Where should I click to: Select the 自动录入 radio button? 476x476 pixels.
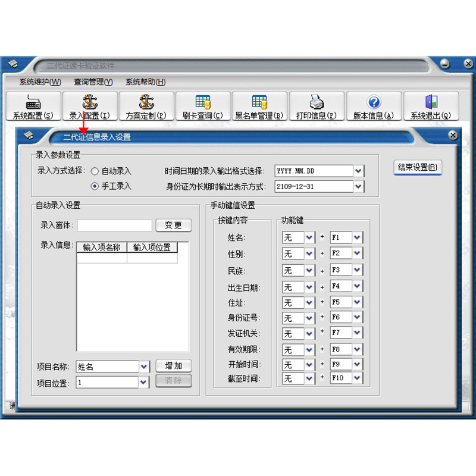click(x=95, y=171)
